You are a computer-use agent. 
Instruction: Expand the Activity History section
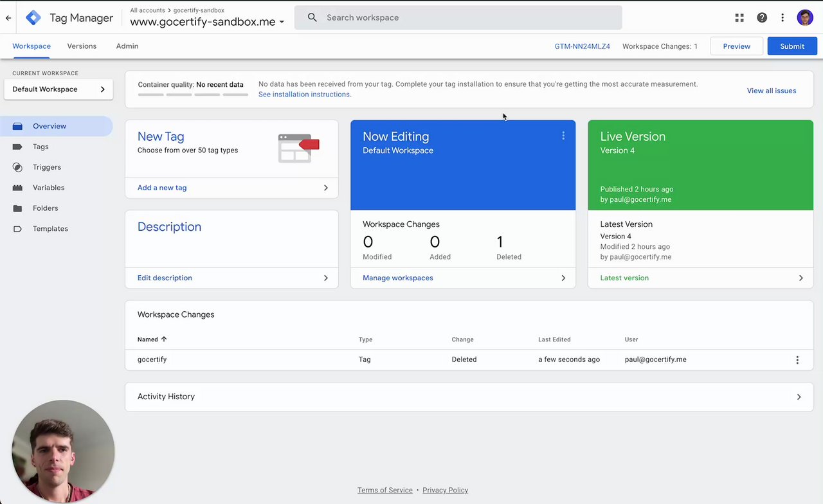tap(469, 397)
